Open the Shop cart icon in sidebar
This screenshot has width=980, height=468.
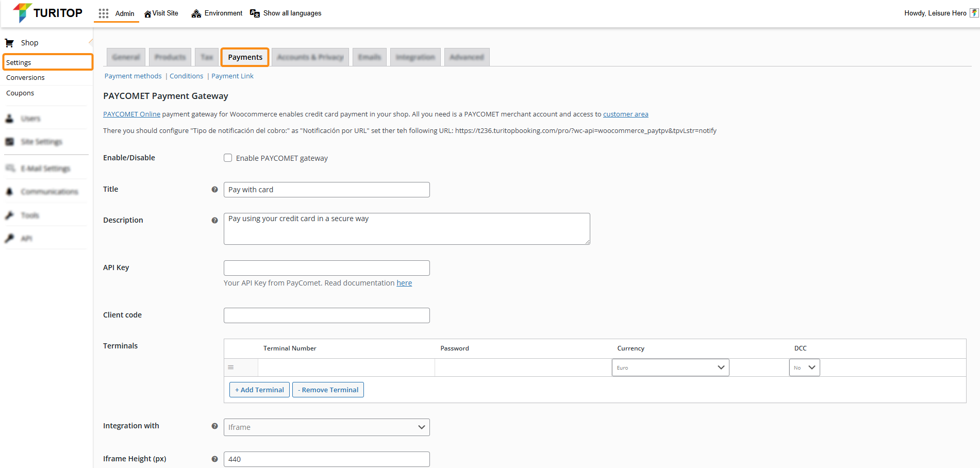coord(9,43)
